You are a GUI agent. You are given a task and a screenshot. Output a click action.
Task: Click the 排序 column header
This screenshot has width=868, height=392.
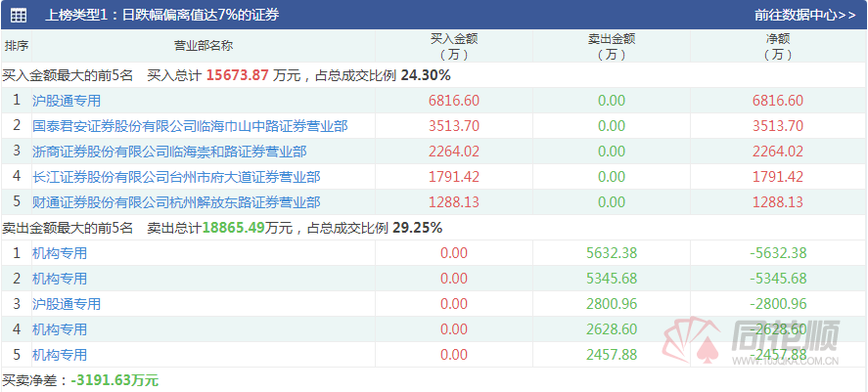(17, 46)
